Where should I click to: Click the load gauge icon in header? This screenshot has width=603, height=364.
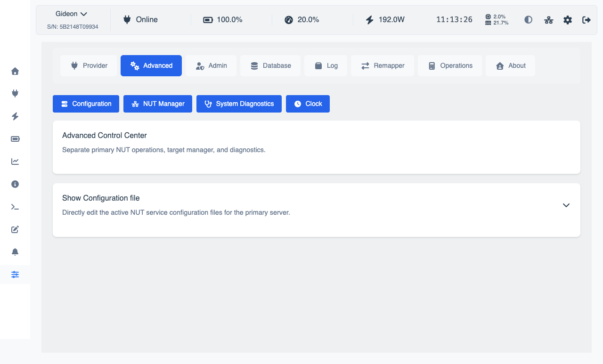289,20
